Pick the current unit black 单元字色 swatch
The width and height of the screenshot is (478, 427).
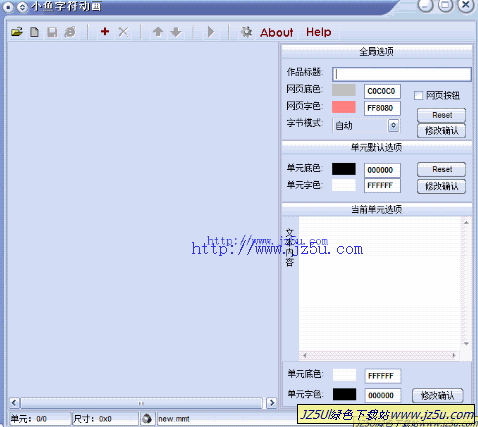(x=344, y=394)
